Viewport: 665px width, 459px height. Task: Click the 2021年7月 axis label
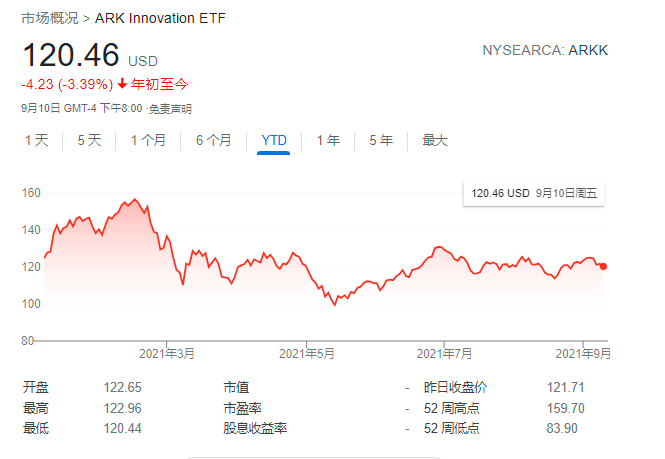pos(444,353)
